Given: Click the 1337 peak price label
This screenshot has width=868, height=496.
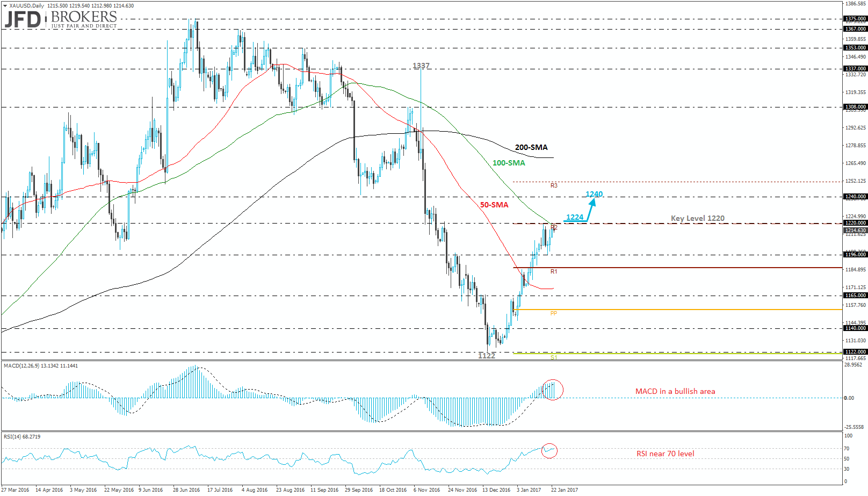Looking at the screenshot, I should coord(421,66).
